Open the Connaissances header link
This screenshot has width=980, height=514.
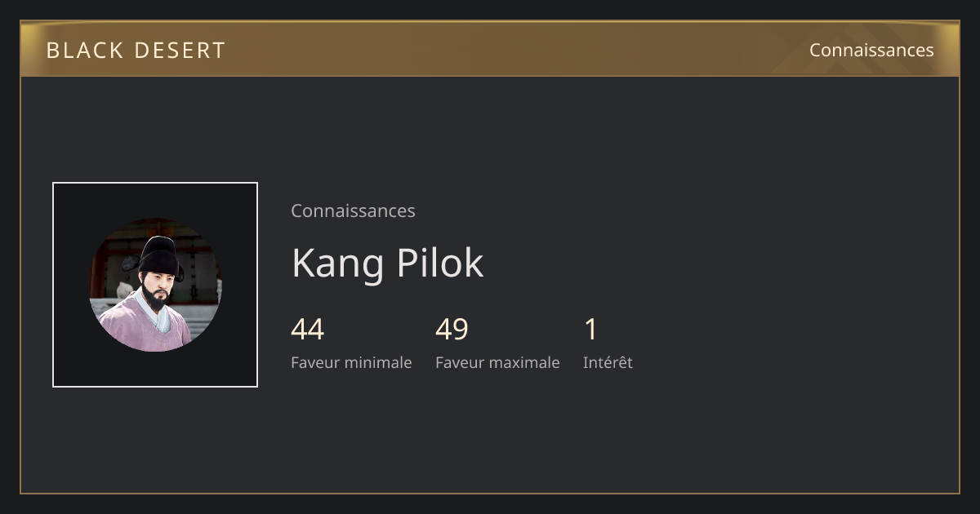tap(871, 50)
